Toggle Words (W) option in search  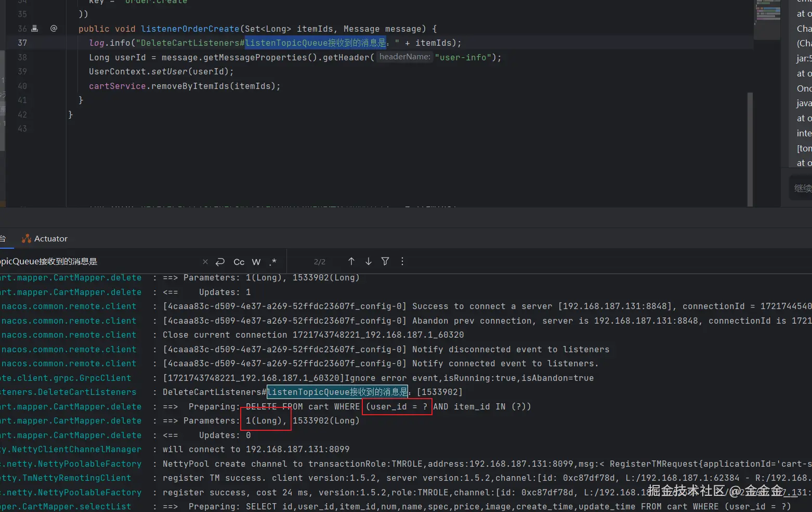pyautogui.click(x=256, y=262)
